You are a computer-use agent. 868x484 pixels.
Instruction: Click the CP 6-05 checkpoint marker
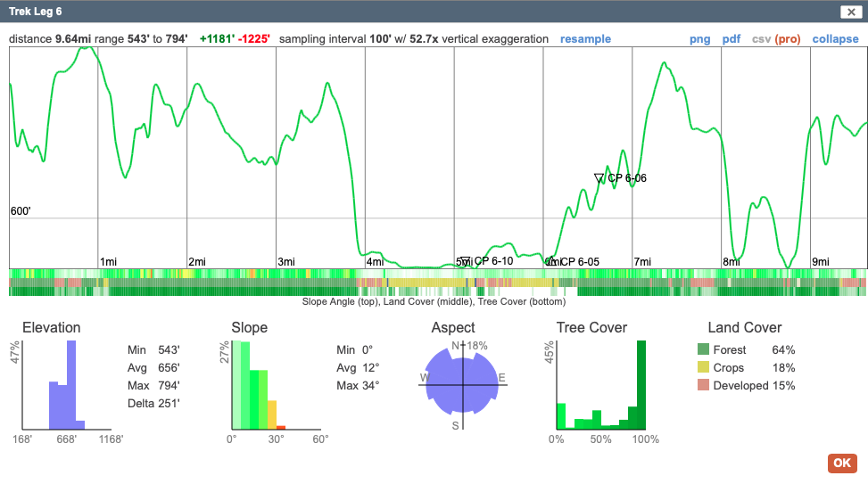coord(552,261)
